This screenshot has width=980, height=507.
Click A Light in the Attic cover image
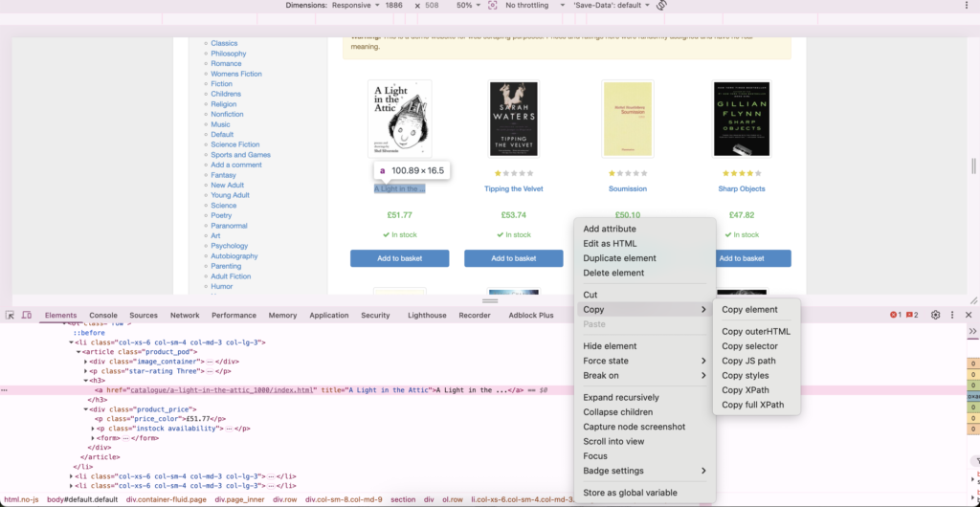tap(399, 119)
